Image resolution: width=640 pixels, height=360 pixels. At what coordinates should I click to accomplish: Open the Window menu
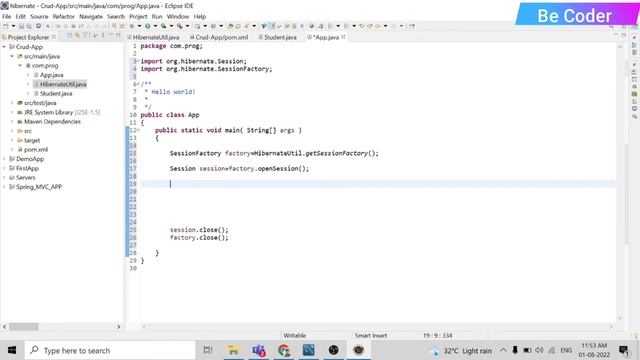pyautogui.click(x=178, y=17)
